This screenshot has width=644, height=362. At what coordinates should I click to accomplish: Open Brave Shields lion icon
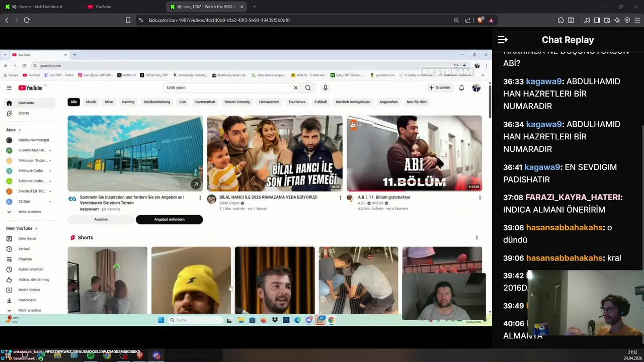[480, 20]
